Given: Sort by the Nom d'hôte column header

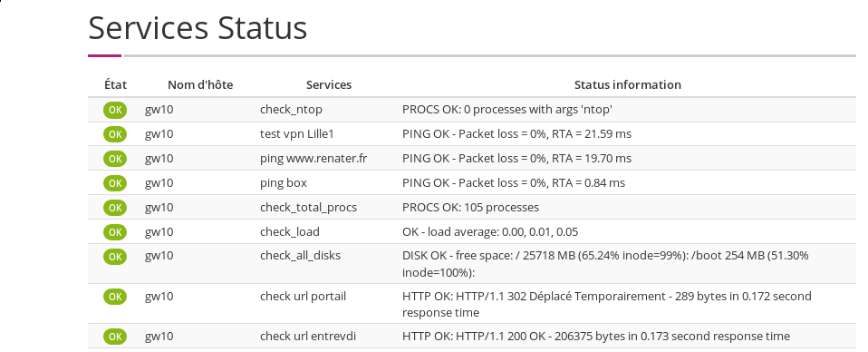Looking at the screenshot, I should point(200,84).
